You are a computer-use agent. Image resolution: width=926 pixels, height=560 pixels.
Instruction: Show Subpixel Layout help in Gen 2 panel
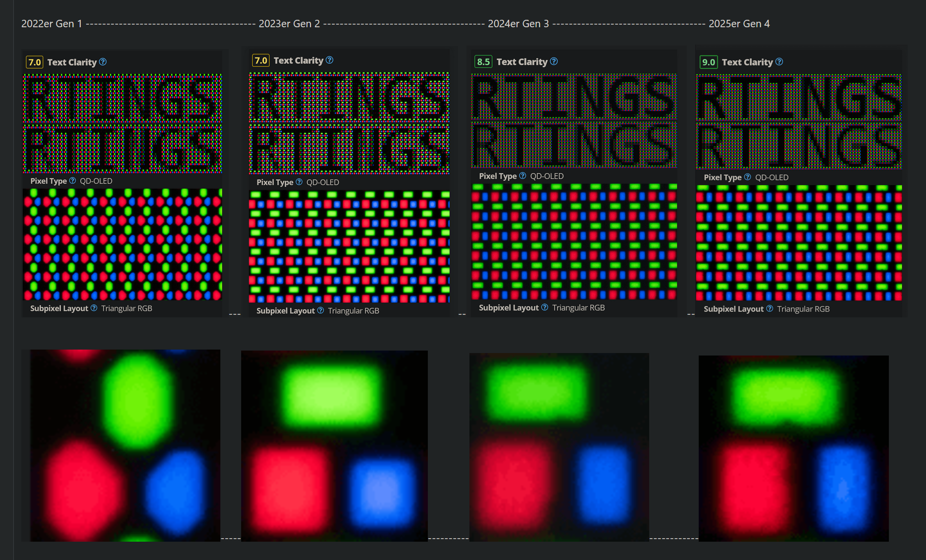click(321, 310)
